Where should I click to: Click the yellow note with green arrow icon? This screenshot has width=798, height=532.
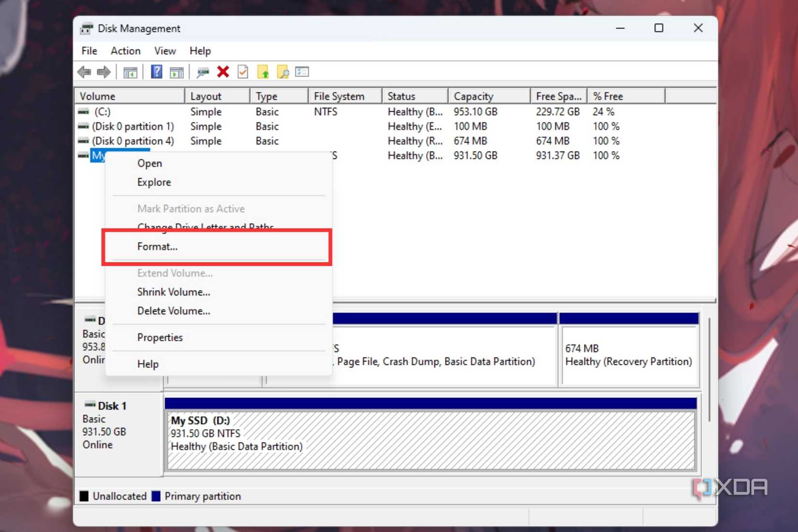pyautogui.click(x=263, y=72)
